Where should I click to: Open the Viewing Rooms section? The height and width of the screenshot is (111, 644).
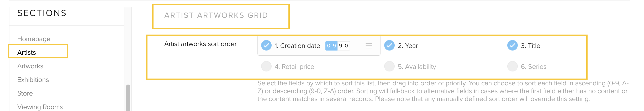[40, 107]
